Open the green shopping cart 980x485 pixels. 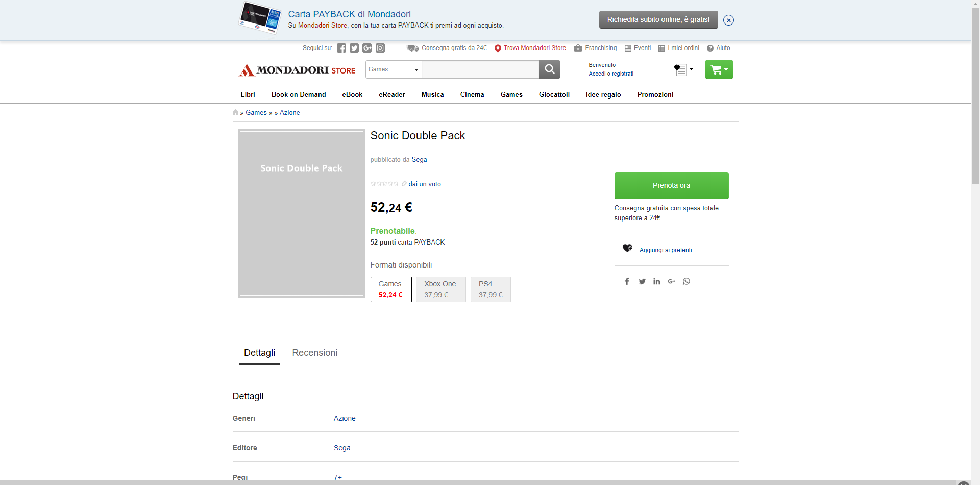[x=719, y=69]
